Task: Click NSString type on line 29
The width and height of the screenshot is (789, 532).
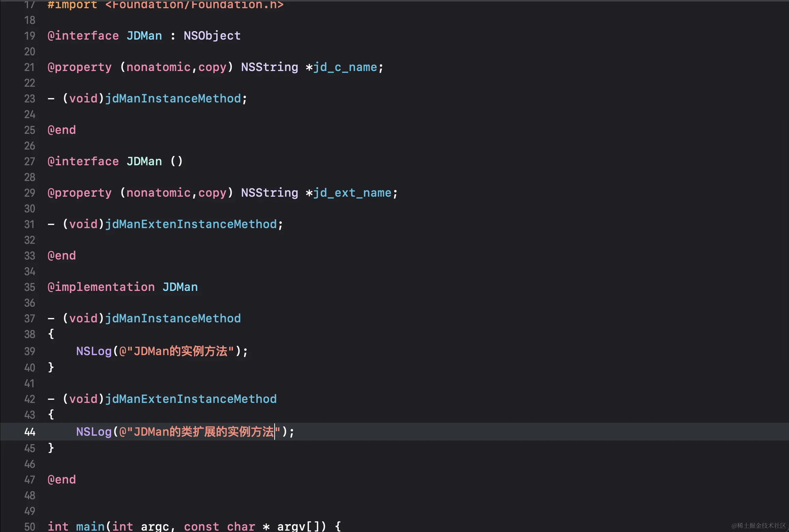Action: point(269,193)
